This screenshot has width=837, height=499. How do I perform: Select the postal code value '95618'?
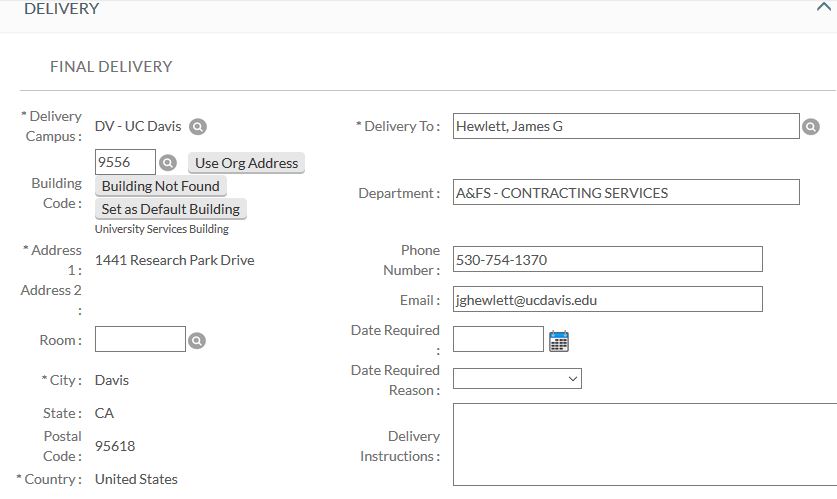115,446
